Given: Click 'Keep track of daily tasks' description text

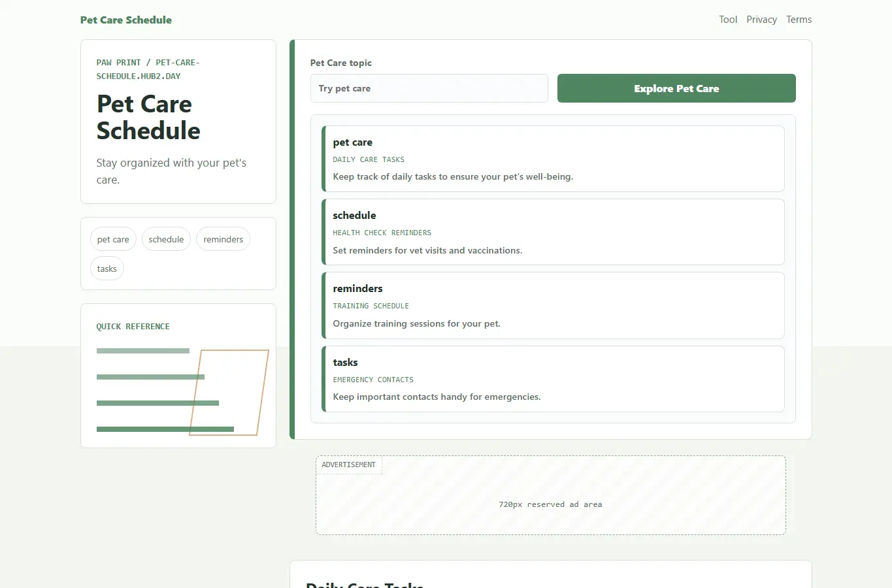Looking at the screenshot, I should 453,176.
